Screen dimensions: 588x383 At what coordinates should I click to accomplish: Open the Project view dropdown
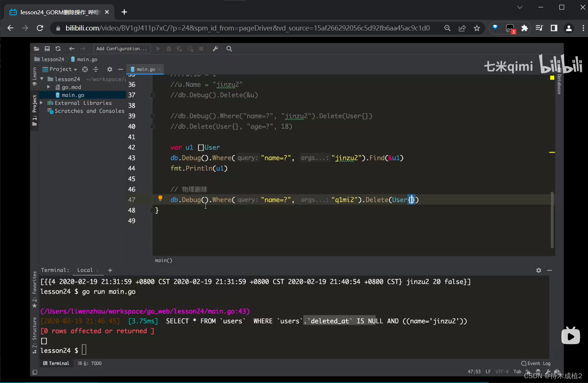63,69
